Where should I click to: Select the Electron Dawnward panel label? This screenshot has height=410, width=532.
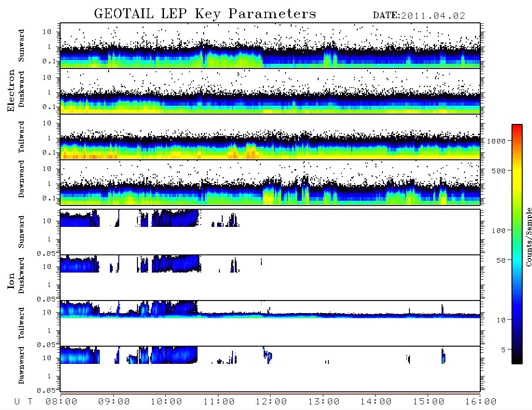pos(21,179)
